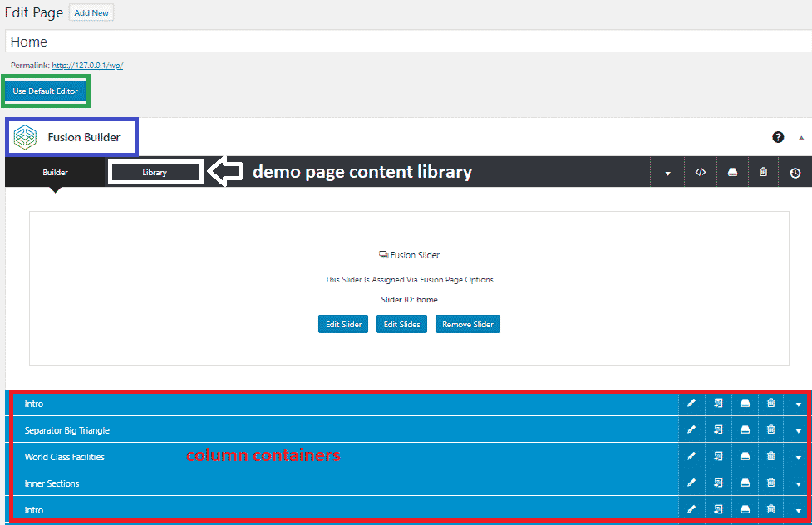Edit the World Class Facilities container
The height and width of the screenshot is (525, 812).
pos(691,457)
